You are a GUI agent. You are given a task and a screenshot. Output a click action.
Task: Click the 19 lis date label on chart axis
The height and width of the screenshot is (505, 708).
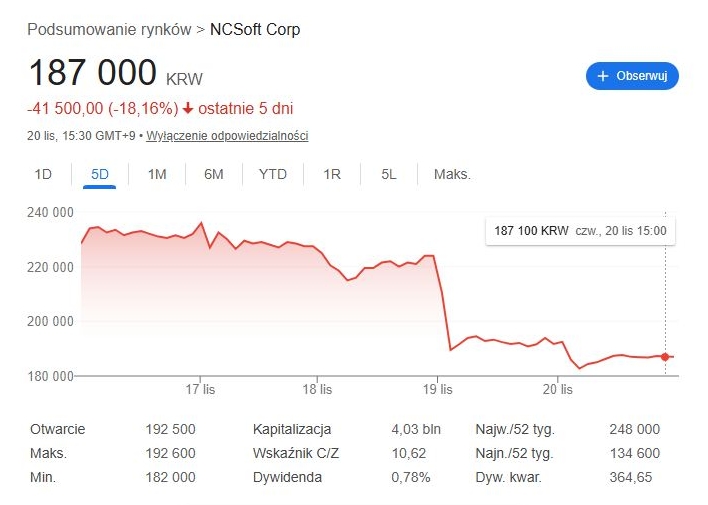438,389
